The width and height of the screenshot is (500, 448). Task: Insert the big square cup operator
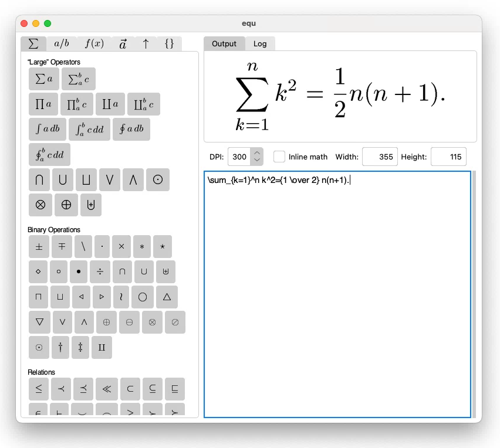click(86, 179)
